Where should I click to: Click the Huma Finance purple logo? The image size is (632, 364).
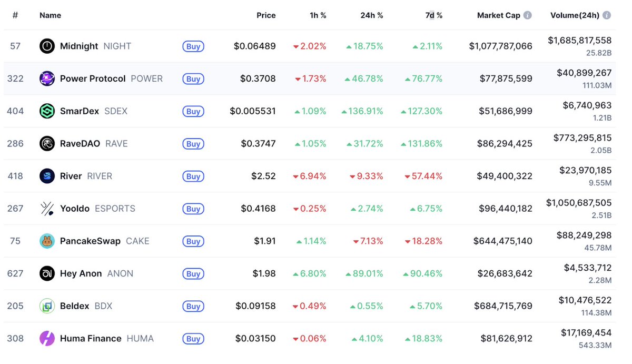click(47, 338)
